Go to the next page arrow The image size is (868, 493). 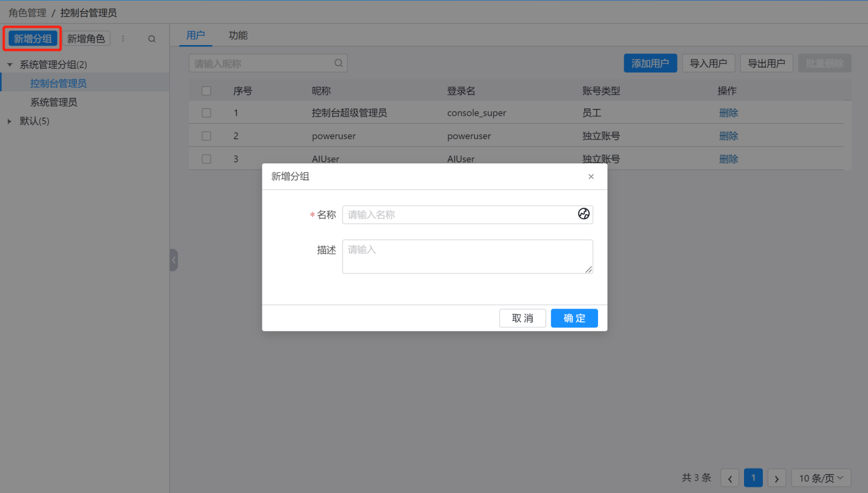tap(777, 479)
